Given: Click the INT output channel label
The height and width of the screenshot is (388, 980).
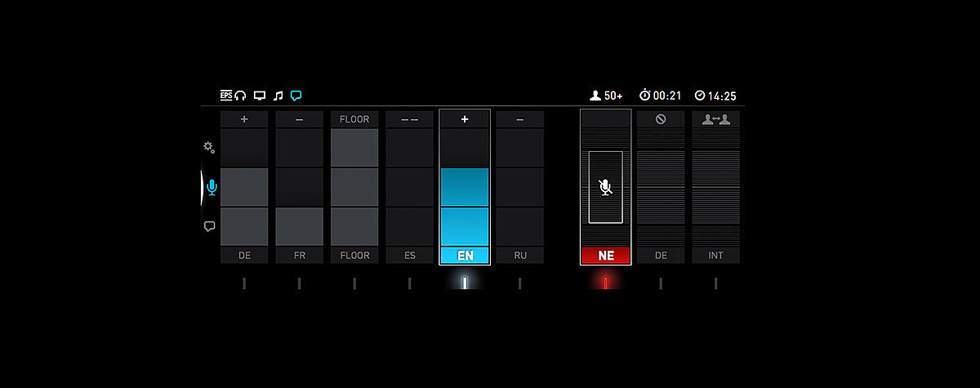Looking at the screenshot, I should [x=715, y=256].
